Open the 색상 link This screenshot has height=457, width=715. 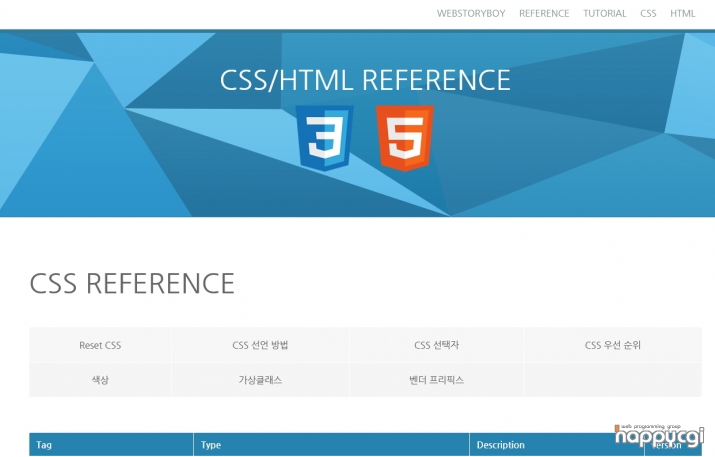[x=100, y=380]
